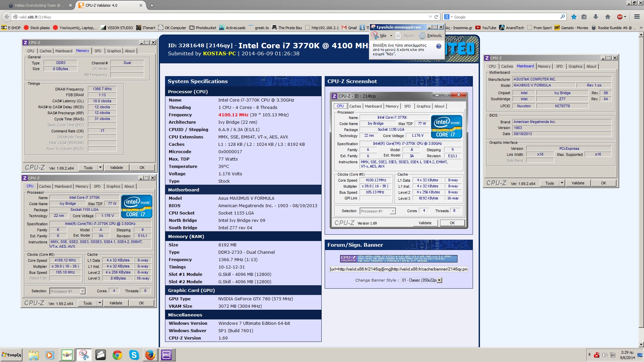644x362 pixels.
Task: Open About tab in top-left CPU-Z window
Action: [130, 51]
